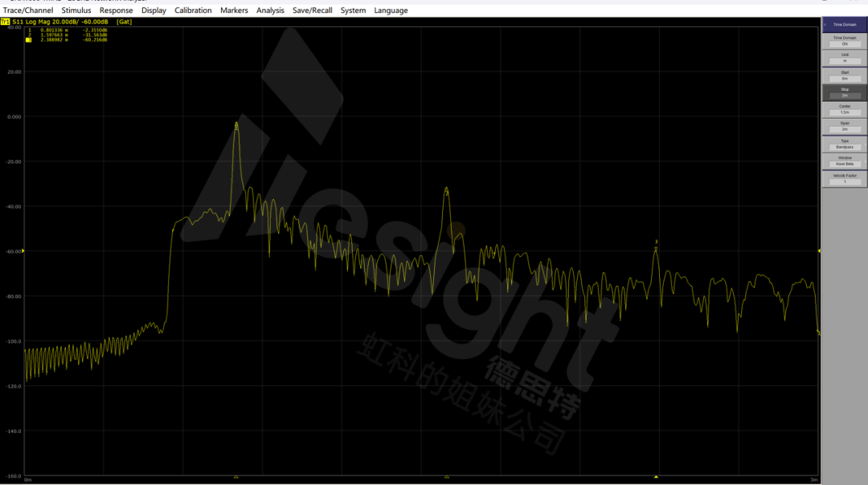
Task: Toggle Time Domain ON softkey
Action: click(845, 41)
